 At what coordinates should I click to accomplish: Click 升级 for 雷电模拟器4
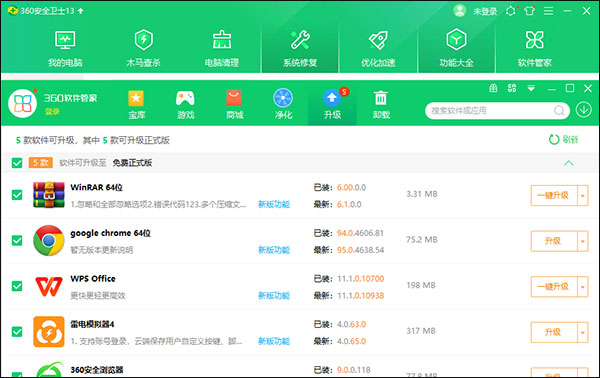point(554,332)
